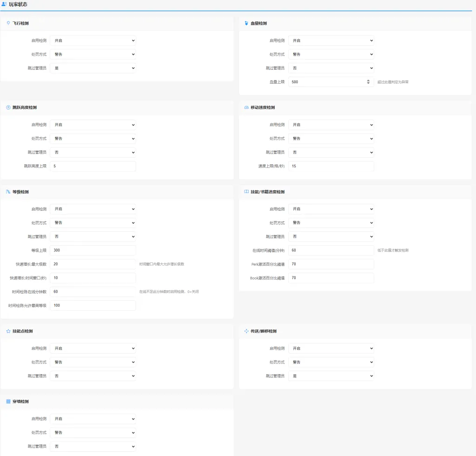Click the 跳跃高度检测 arrow icon
This screenshot has width=476, height=456.
[x=8, y=107]
